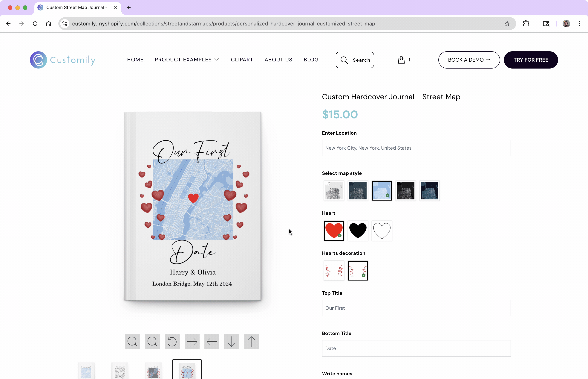Choose the first hearts decoration style
588x379 pixels.
tap(334, 271)
